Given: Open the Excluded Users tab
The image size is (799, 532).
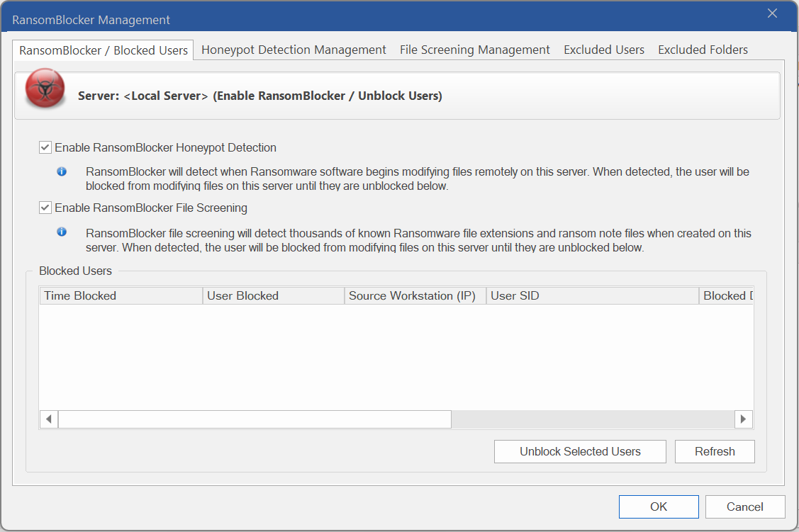Looking at the screenshot, I should click(x=604, y=50).
